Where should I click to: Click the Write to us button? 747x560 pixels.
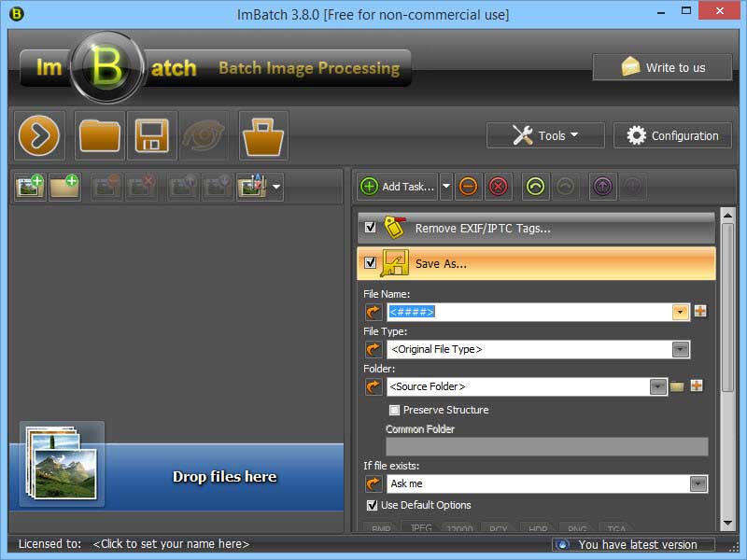coord(662,66)
